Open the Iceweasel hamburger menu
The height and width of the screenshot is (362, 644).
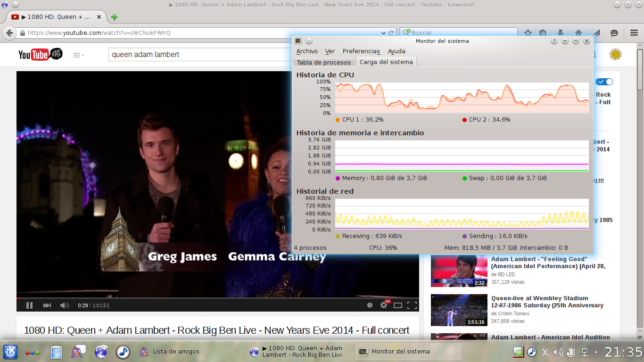point(634,33)
